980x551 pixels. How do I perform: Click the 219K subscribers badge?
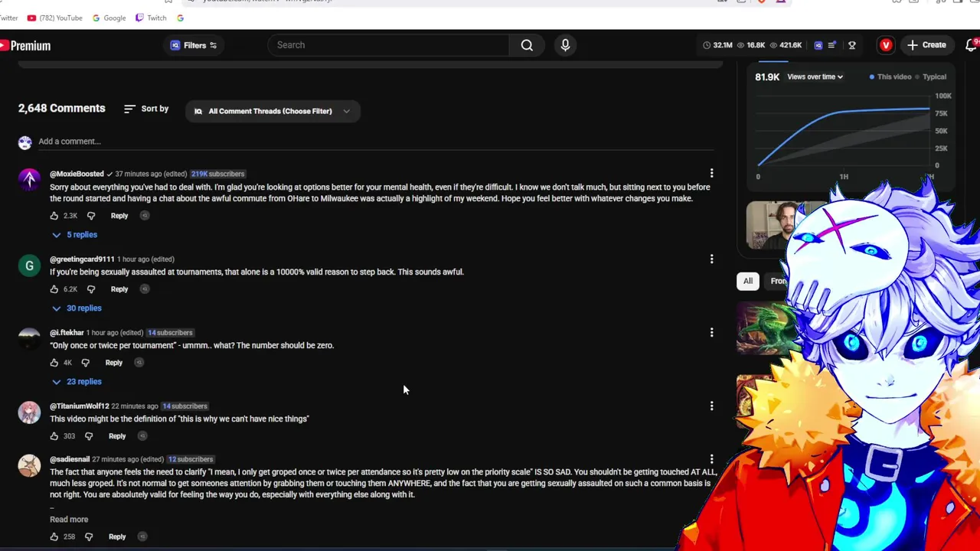(217, 174)
